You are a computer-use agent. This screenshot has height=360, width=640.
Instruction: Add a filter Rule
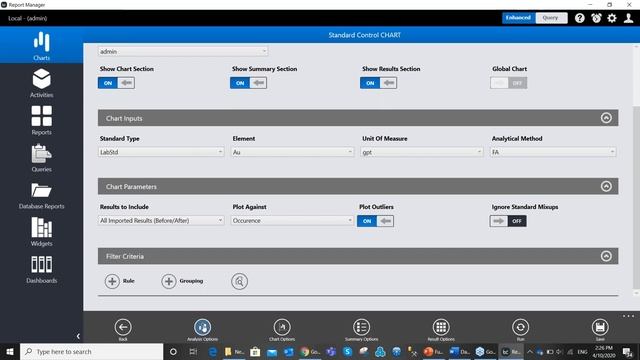120,281
